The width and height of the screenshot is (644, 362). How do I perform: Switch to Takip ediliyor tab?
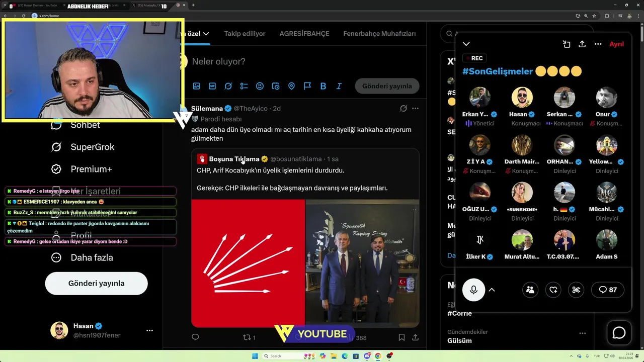pyautogui.click(x=245, y=34)
